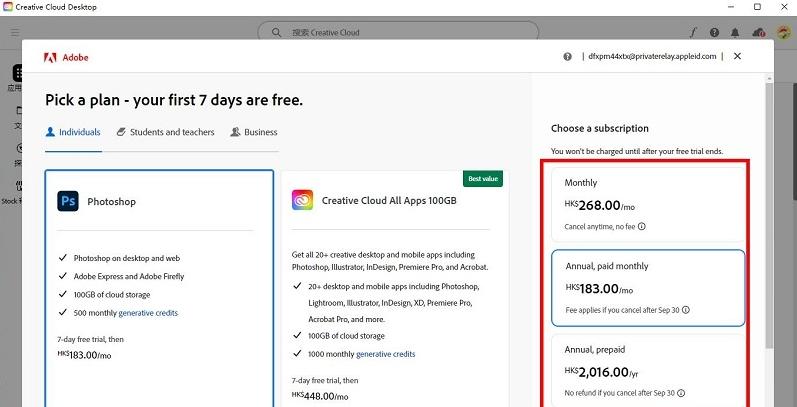Open info icon next to Cancel anytime

coord(641,227)
